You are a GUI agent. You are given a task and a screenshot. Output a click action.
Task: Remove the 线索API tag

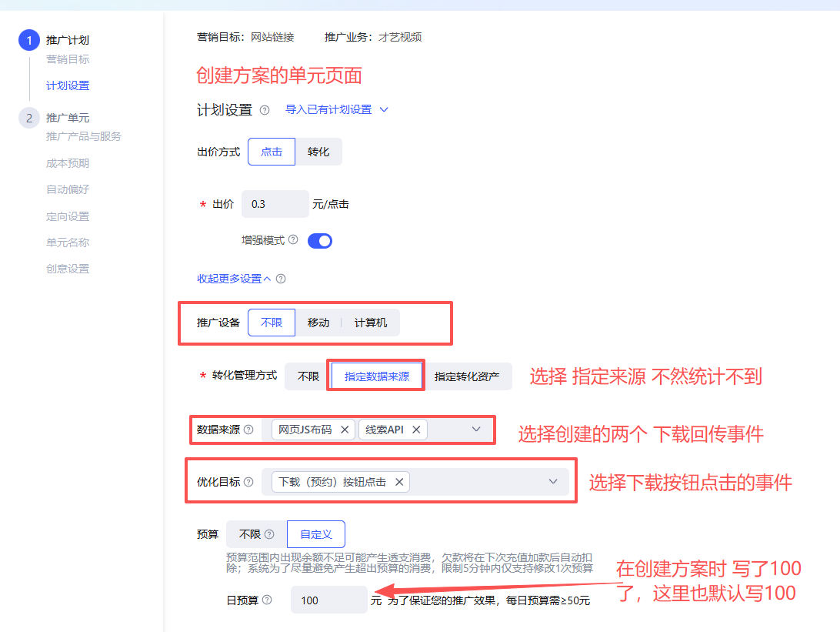pyautogui.click(x=416, y=430)
